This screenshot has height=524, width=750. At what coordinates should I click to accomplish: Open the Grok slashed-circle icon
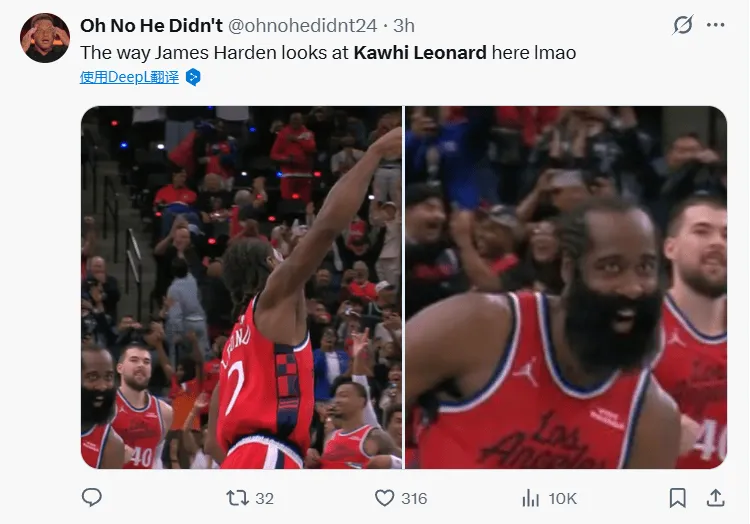coord(683,25)
